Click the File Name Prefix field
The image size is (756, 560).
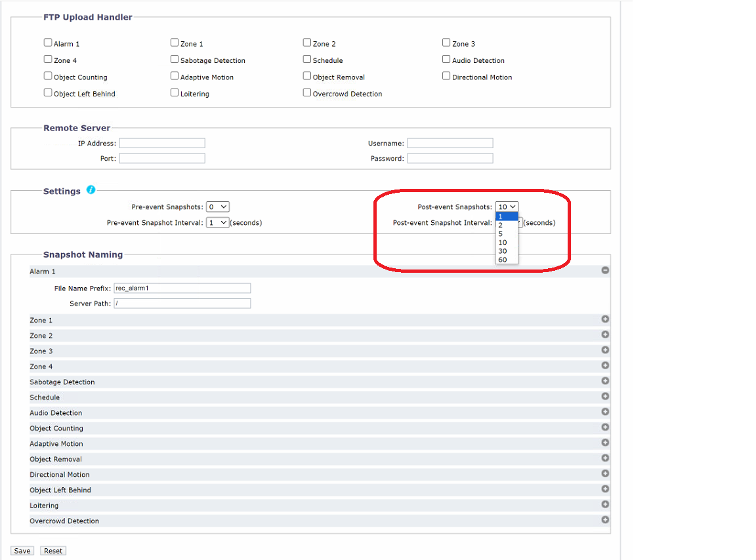pyautogui.click(x=182, y=288)
